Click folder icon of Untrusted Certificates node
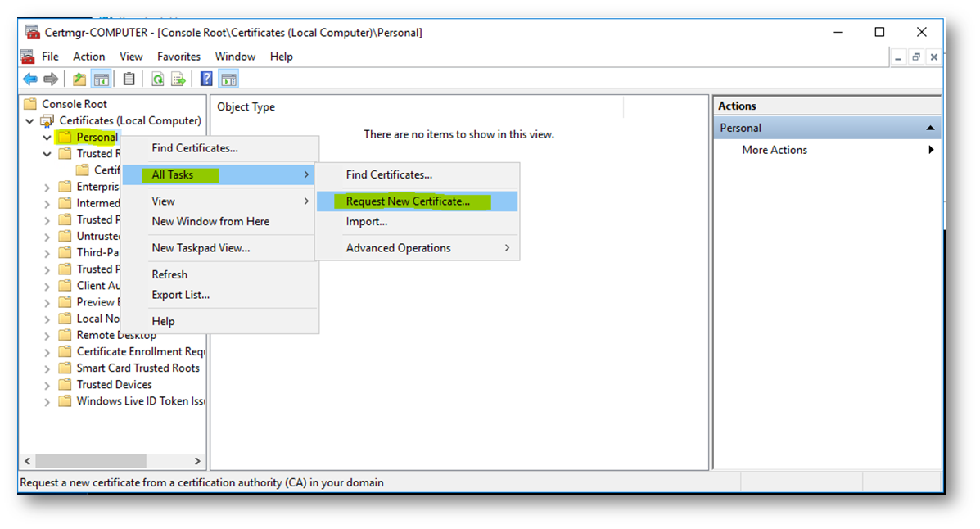The image size is (980, 529). click(x=65, y=236)
